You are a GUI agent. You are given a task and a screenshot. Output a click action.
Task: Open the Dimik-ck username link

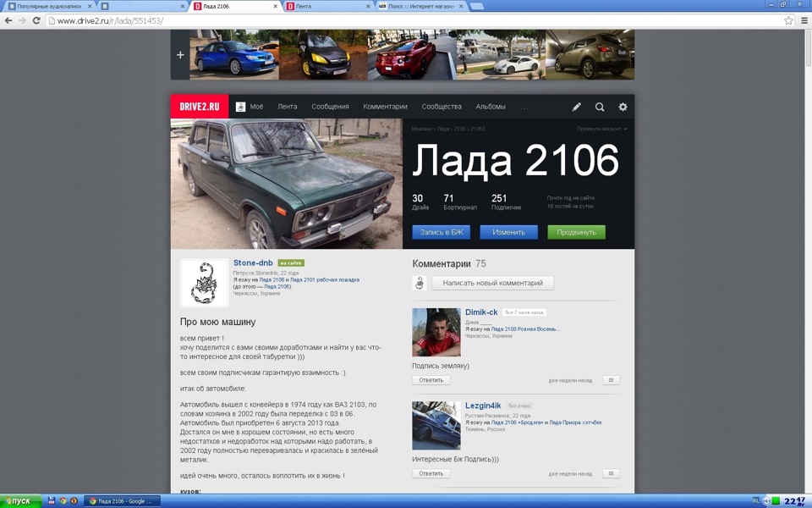click(481, 312)
